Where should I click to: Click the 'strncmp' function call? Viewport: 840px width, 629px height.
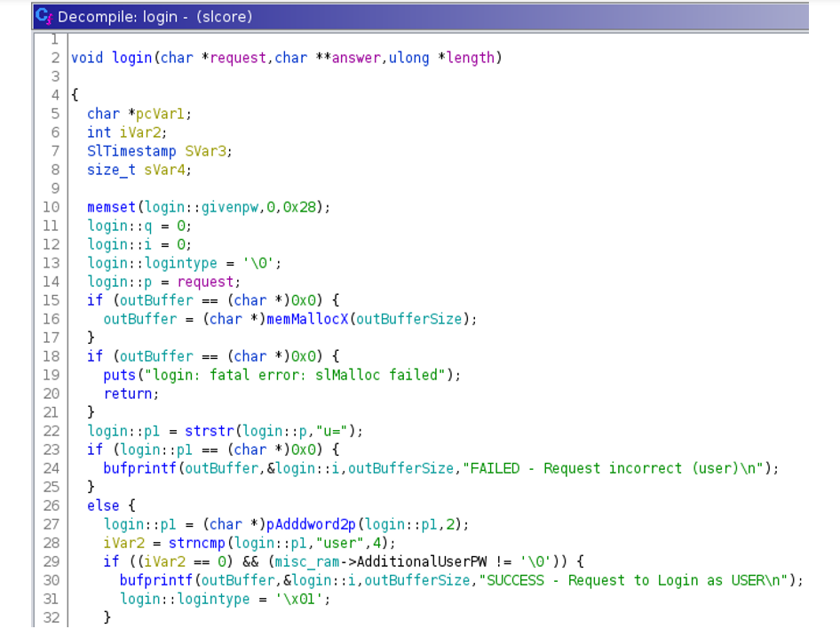coord(196,543)
